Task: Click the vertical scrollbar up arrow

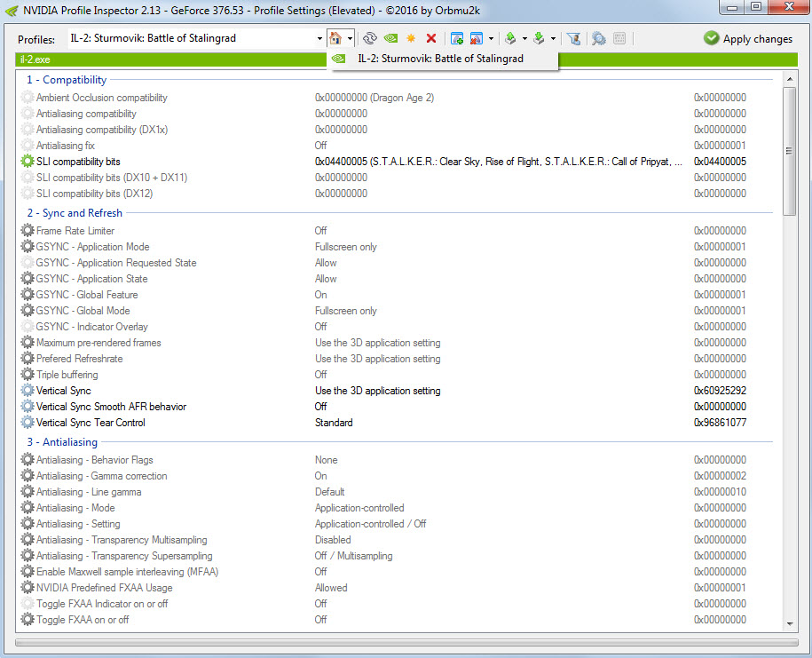Action: pos(789,79)
